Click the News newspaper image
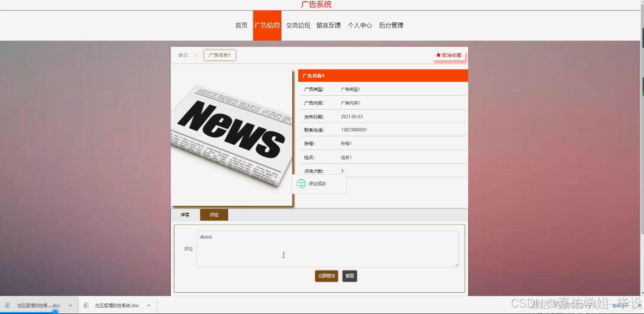The height and width of the screenshot is (314, 644). pyautogui.click(x=232, y=136)
